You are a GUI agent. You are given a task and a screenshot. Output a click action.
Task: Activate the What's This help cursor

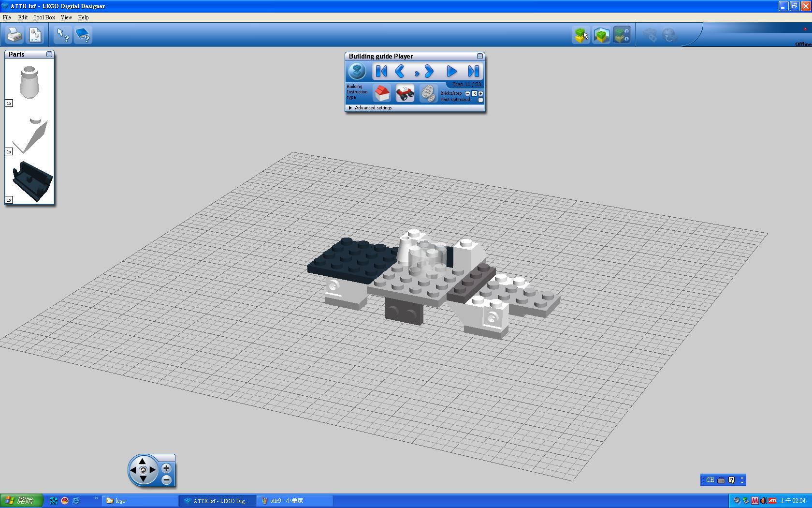pyautogui.click(x=63, y=35)
